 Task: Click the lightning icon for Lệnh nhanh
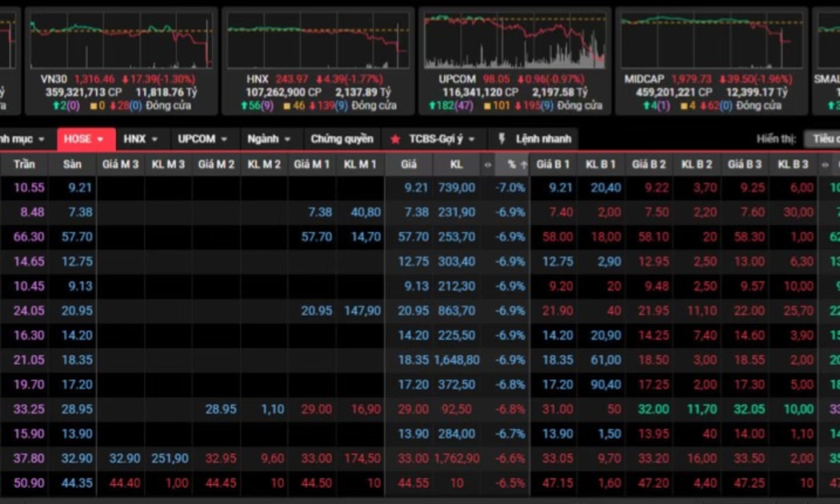502,139
